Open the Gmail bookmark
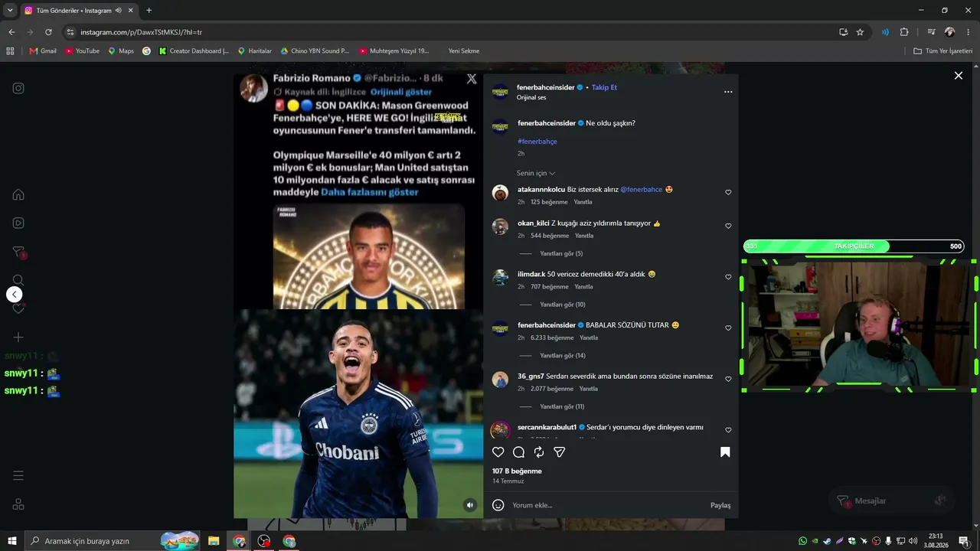This screenshot has width=980, height=551. pos(43,51)
